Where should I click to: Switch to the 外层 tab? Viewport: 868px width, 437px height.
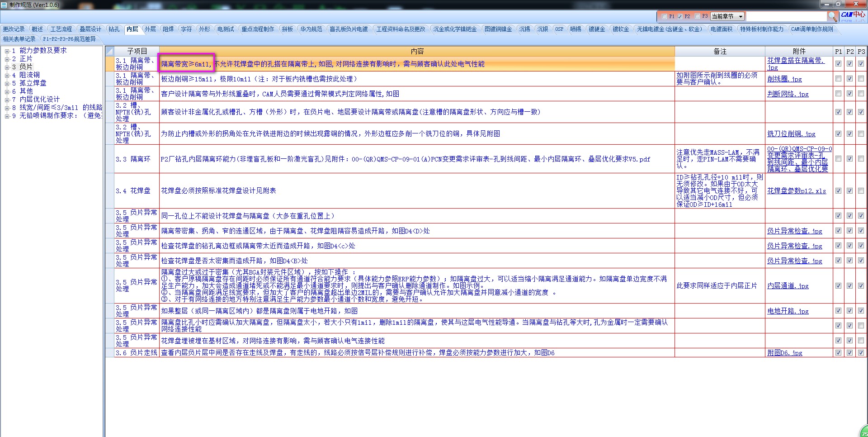150,29
